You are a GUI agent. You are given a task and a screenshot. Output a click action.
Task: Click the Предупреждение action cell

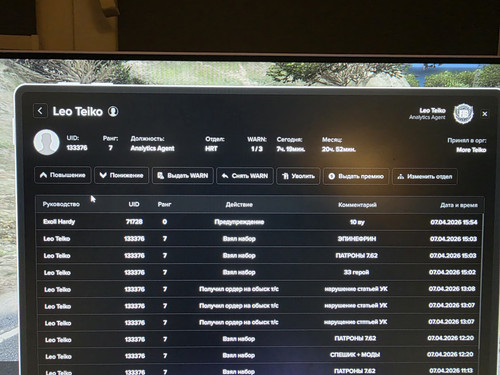(239, 222)
